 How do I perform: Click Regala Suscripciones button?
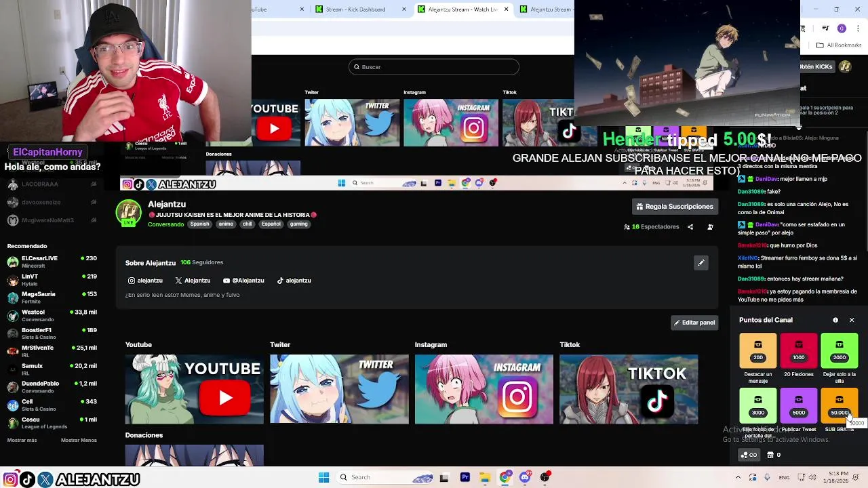(x=675, y=206)
